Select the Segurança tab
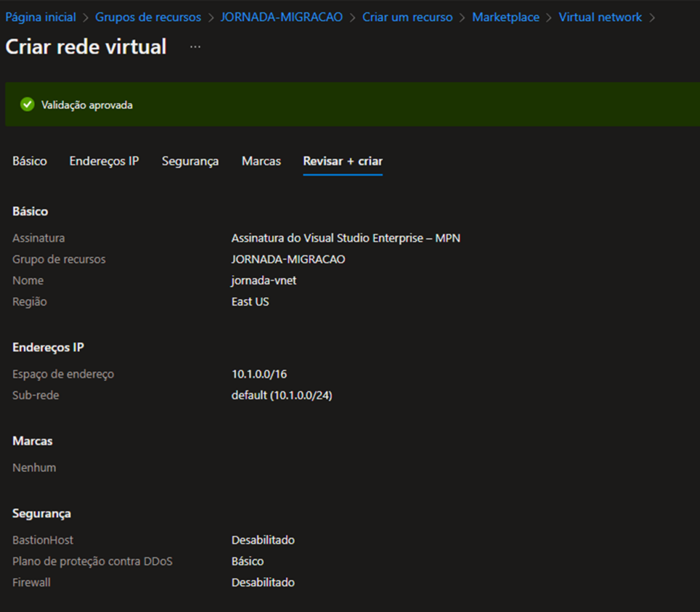700x612 pixels. [x=190, y=161]
